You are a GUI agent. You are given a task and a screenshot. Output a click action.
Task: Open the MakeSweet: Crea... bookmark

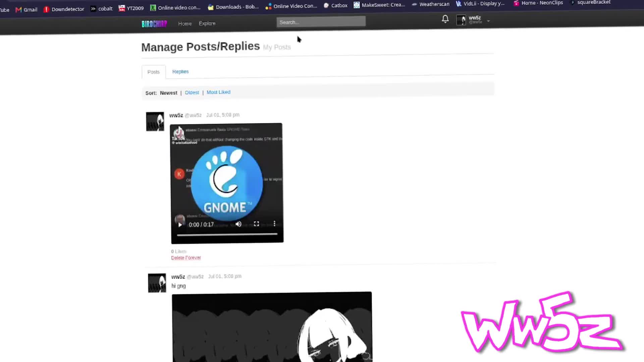pos(379,5)
